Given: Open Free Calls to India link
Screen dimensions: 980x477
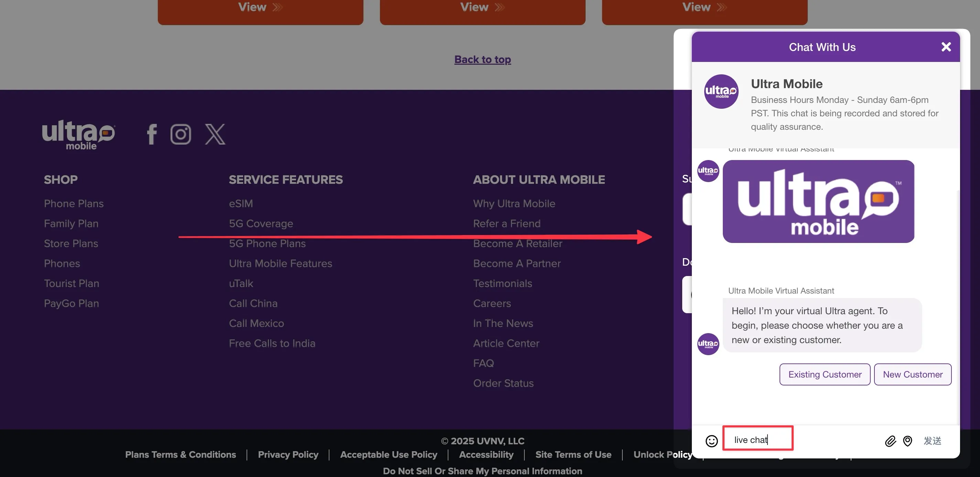Looking at the screenshot, I should pyautogui.click(x=272, y=343).
